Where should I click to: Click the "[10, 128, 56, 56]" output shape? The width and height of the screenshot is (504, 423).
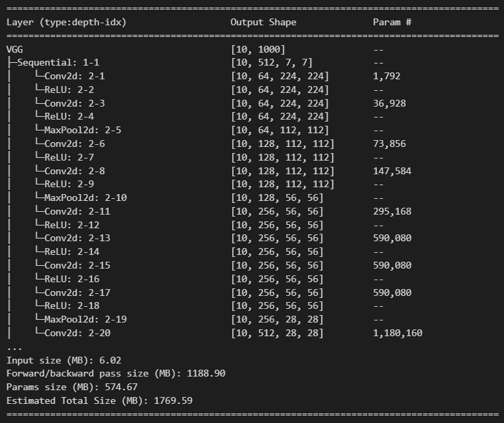pos(277,197)
